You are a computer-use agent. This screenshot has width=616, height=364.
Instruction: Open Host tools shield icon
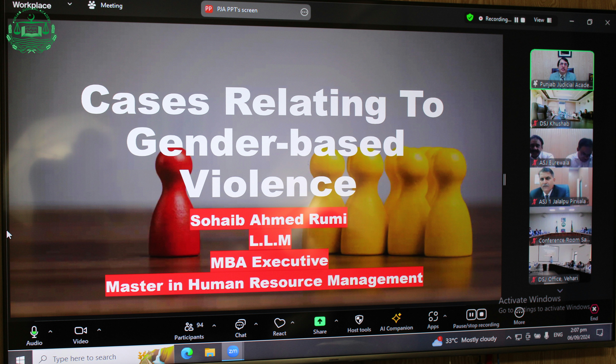click(359, 320)
